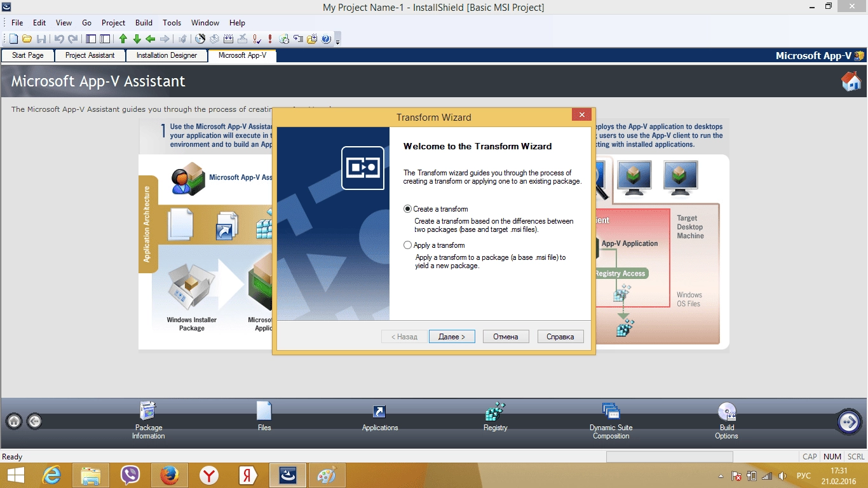Click the Home house icon at top right
This screenshot has width=868, height=488.
click(x=851, y=81)
